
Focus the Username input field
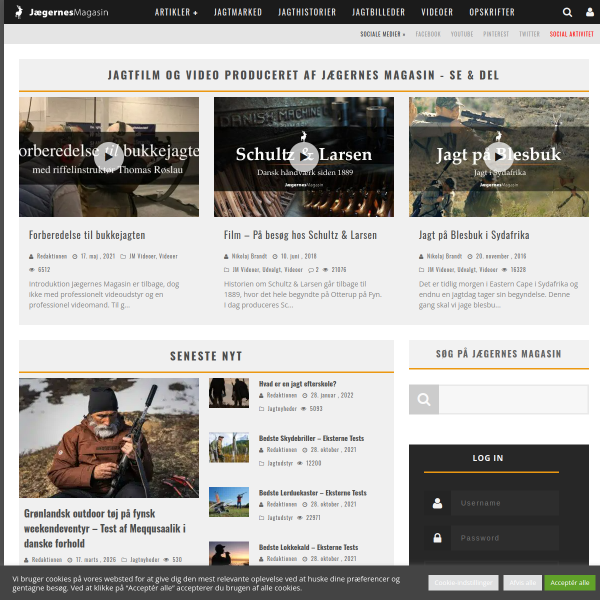coord(505,503)
